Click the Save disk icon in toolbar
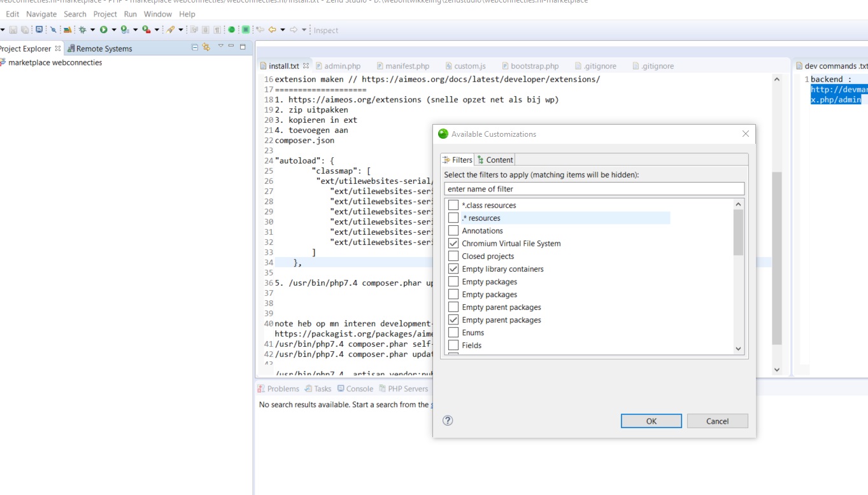 (13, 30)
